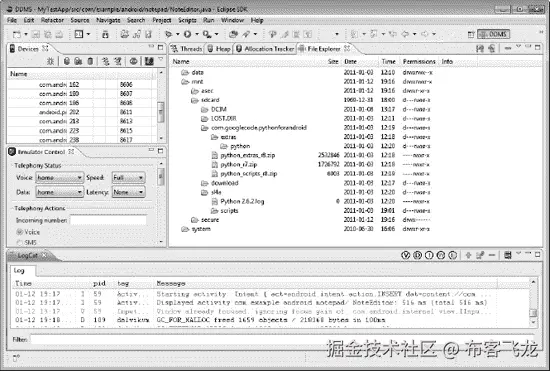Viewport: 550px width, 371px height.
Task: Click the Run launch toolbar icon
Action: click(188, 34)
